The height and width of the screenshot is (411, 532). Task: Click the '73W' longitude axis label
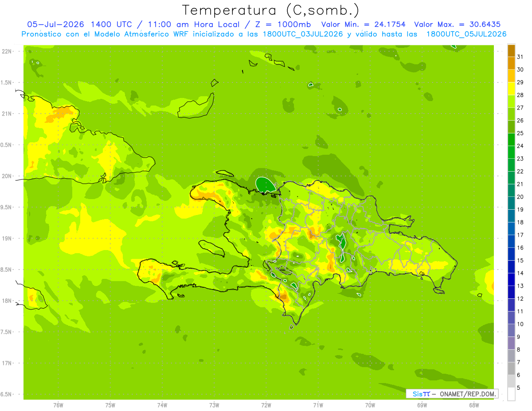214,405
